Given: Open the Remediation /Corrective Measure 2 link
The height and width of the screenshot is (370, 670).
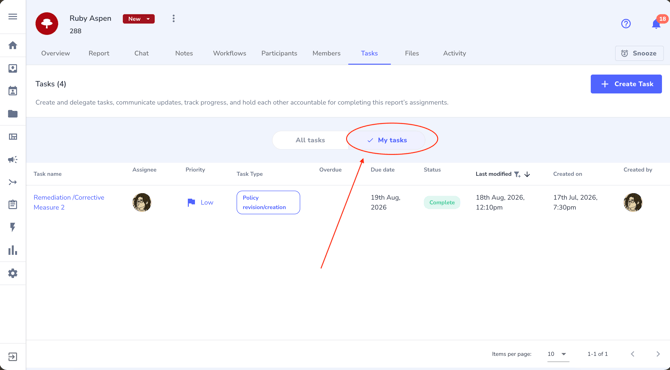Looking at the screenshot, I should (69, 203).
